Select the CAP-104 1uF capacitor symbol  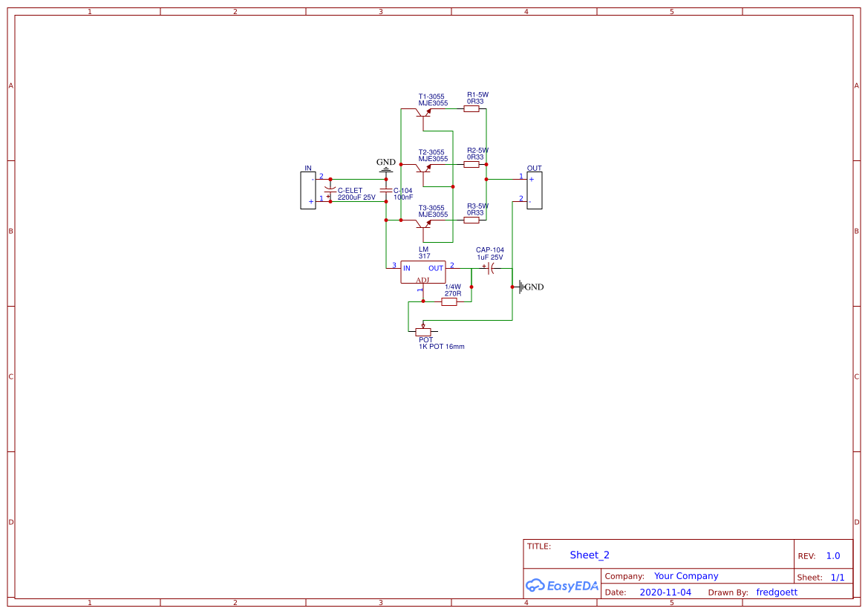coord(490,269)
